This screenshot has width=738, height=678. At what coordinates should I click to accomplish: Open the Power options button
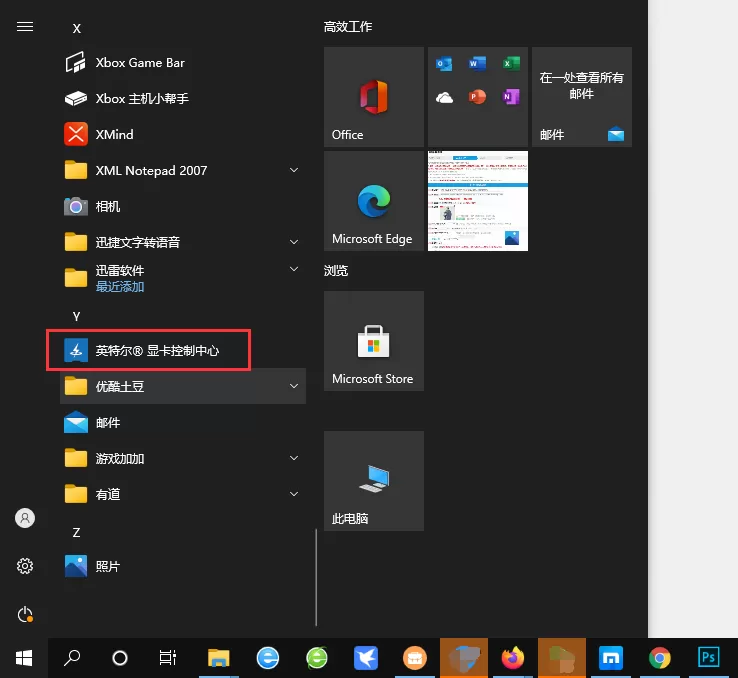click(25, 614)
